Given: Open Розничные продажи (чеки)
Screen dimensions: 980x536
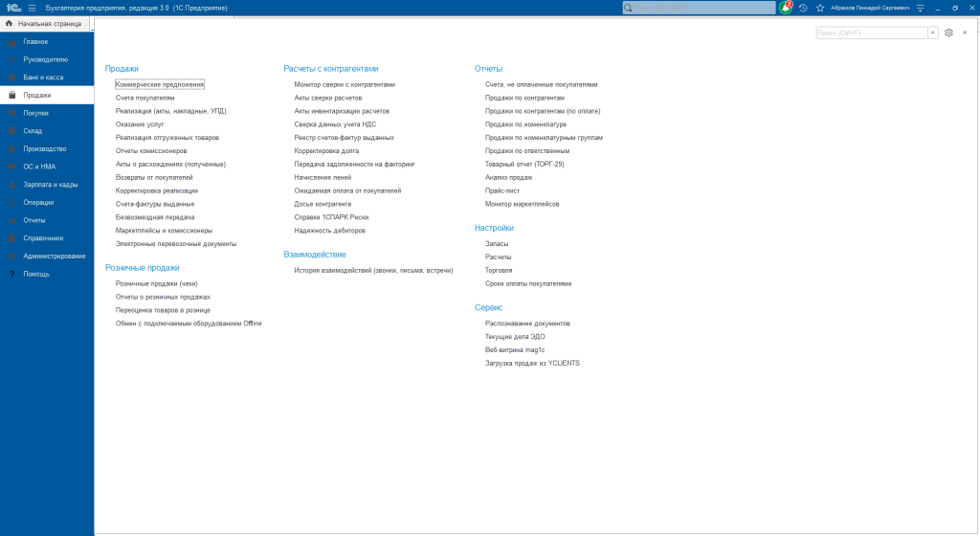Looking at the screenshot, I should (x=156, y=283).
